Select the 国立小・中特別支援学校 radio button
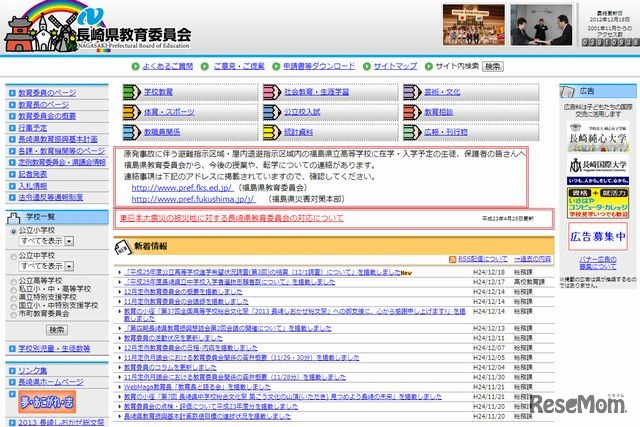The height and width of the screenshot is (427, 640). pos(14,306)
